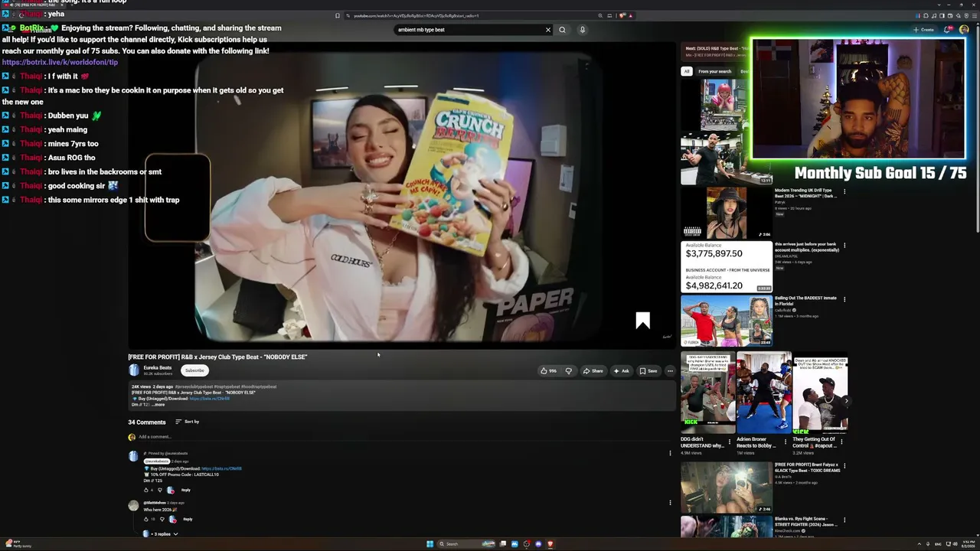Open the Adrien Broner Reacts short
The height and width of the screenshot is (551, 980).
[763, 393]
